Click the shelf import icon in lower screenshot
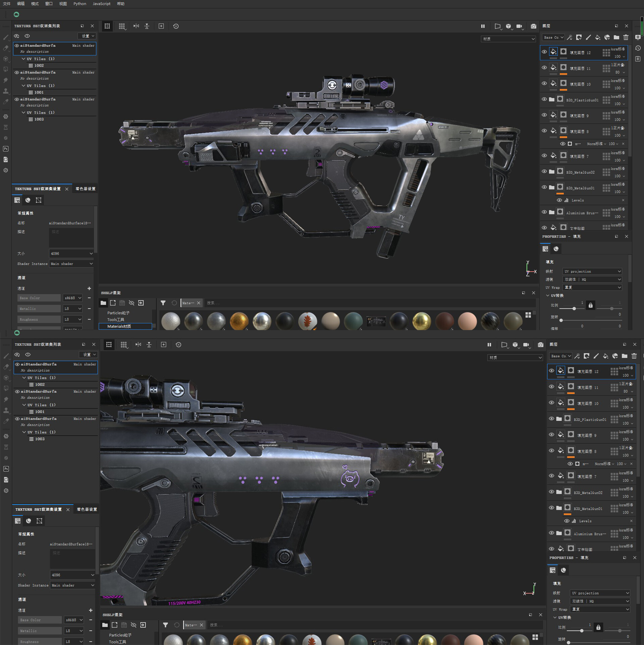The height and width of the screenshot is (645, 644). click(x=143, y=625)
